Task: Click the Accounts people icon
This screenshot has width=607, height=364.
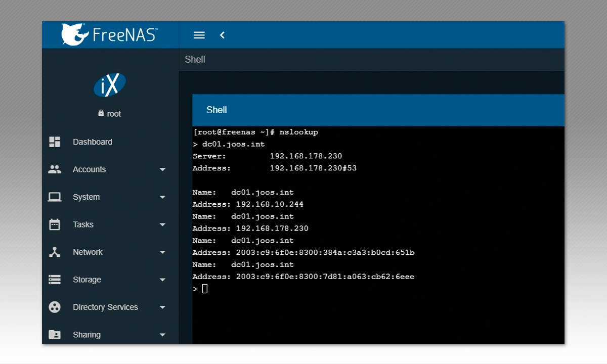Action: pyautogui.click(x=55, y=169)
